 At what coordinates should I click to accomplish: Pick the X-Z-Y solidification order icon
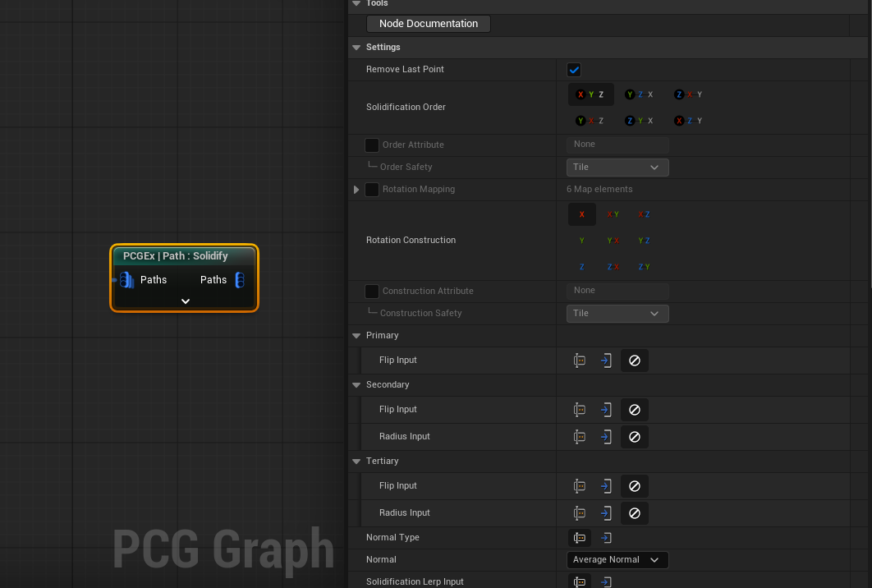(x=688, y=121)
